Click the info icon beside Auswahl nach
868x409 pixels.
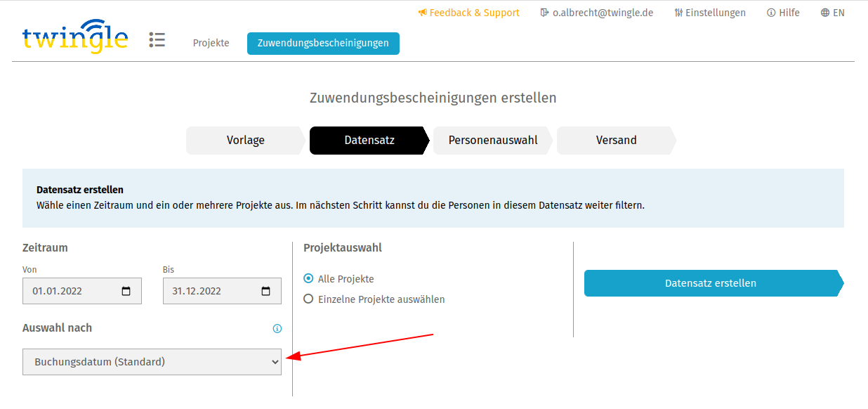coord(277,328)
